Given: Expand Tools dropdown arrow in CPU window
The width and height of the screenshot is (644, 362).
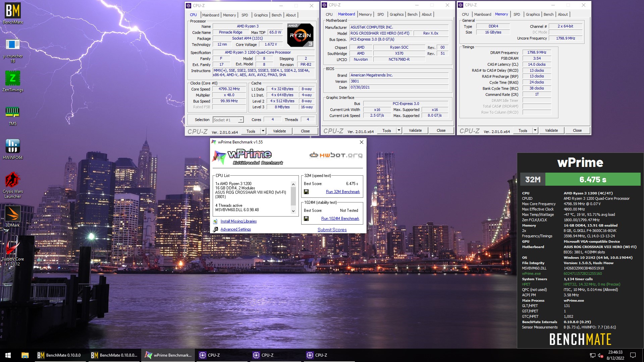Looking at the screenshot, I should tap(263, 131).
